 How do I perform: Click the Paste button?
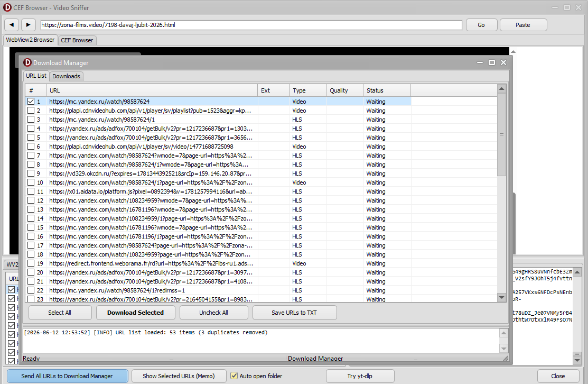[x=523, y=25]
